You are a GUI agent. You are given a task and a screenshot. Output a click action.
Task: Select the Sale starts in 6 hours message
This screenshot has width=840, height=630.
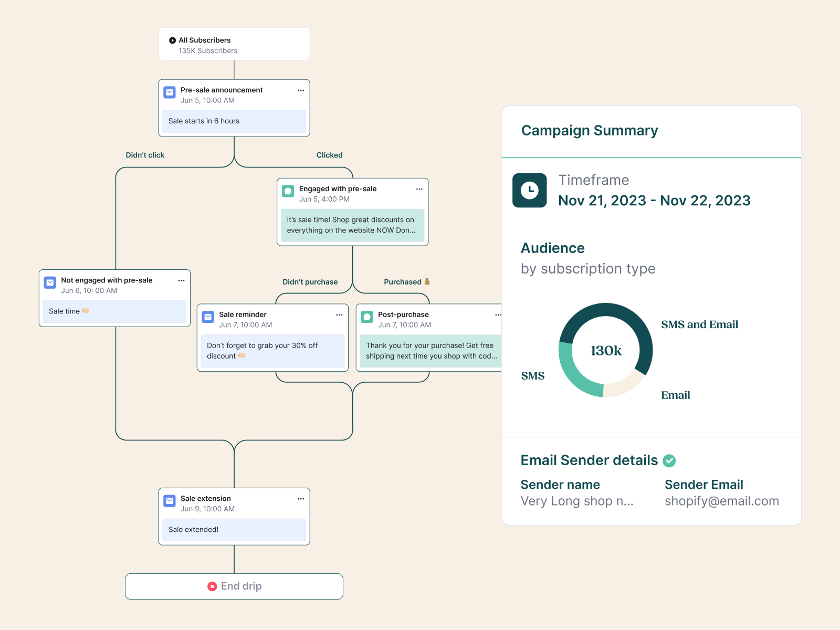tap(234, 121)
